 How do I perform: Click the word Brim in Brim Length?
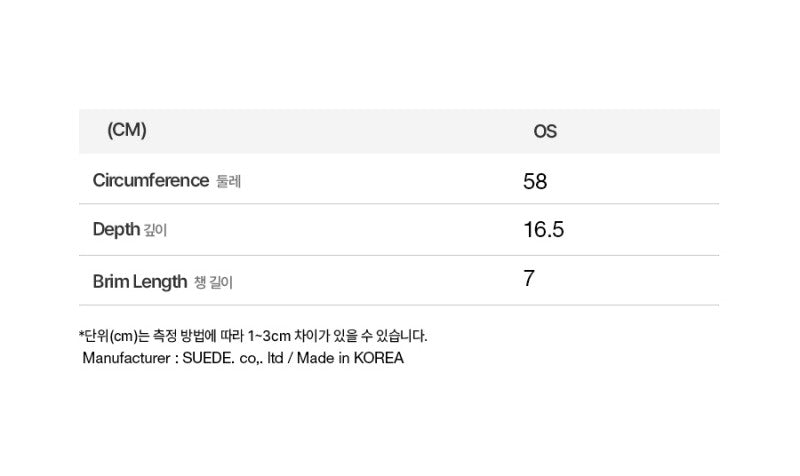click(x=110, y=281)
